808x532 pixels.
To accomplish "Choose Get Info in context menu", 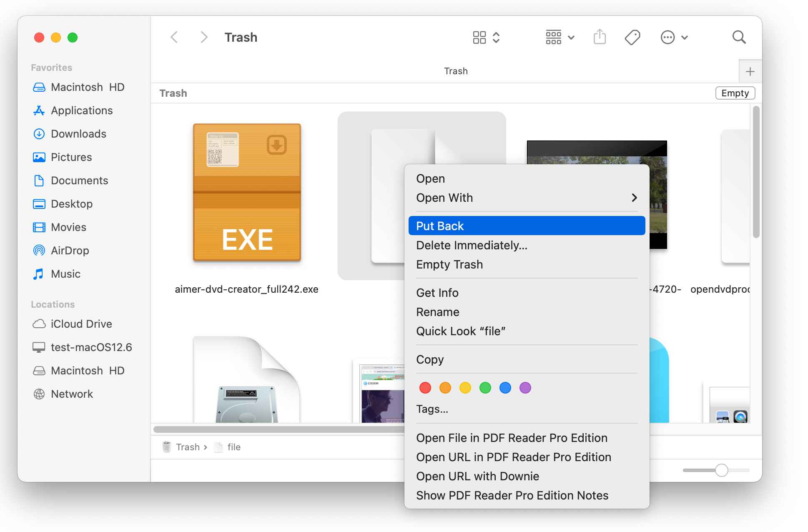I will (437, 293).
